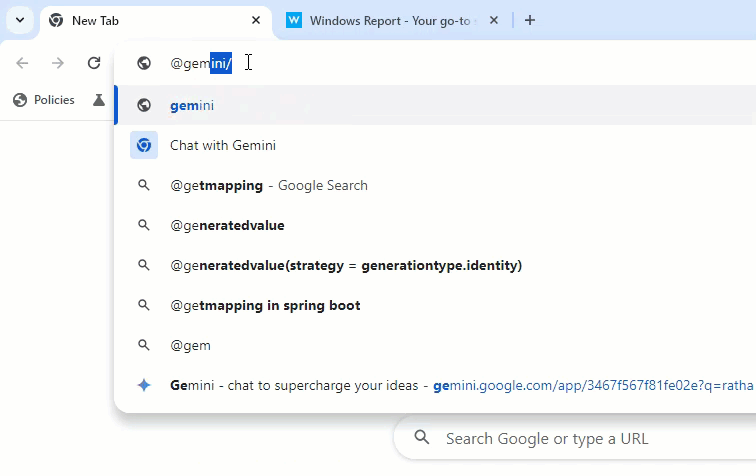Open the gemini.google.com/app history link
Screen dimensions: 756x476
point(593,385)
